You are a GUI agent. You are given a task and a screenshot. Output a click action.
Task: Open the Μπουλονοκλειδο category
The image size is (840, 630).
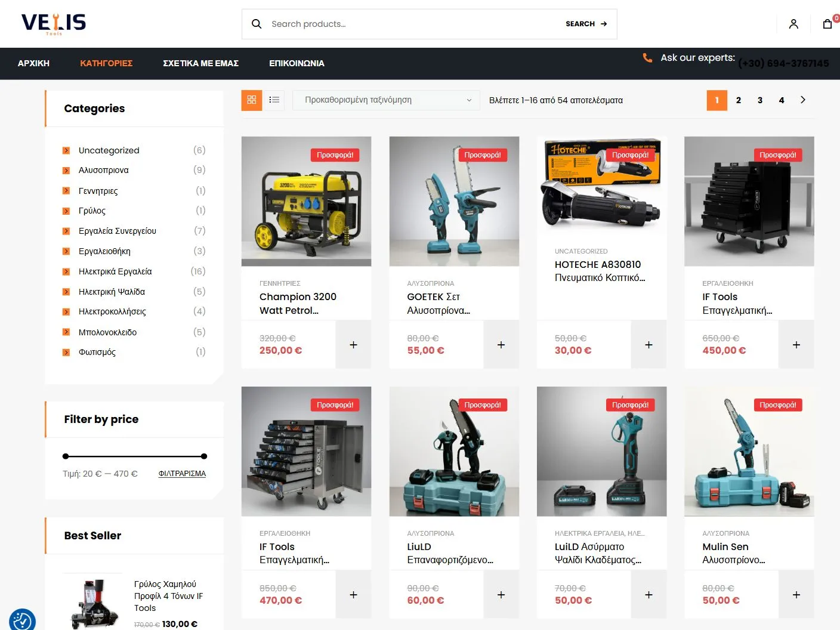pyautogui.click(x=107, y=332)
